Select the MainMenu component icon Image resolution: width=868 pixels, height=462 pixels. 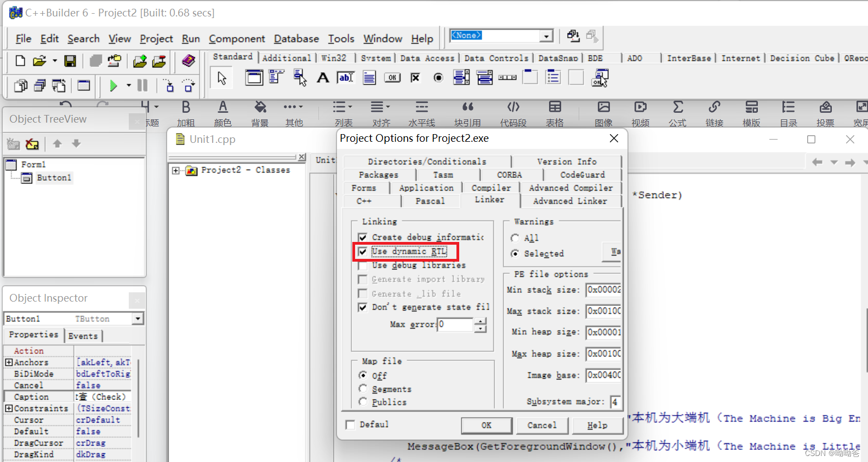pyautogui.click(x=277, y=77)
